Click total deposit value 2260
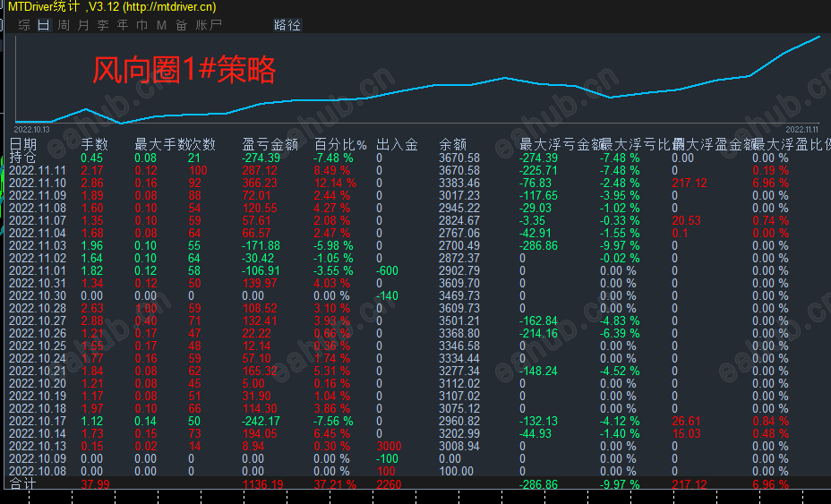831x504 pixels. pyautogui.click(x=389, y=484)
